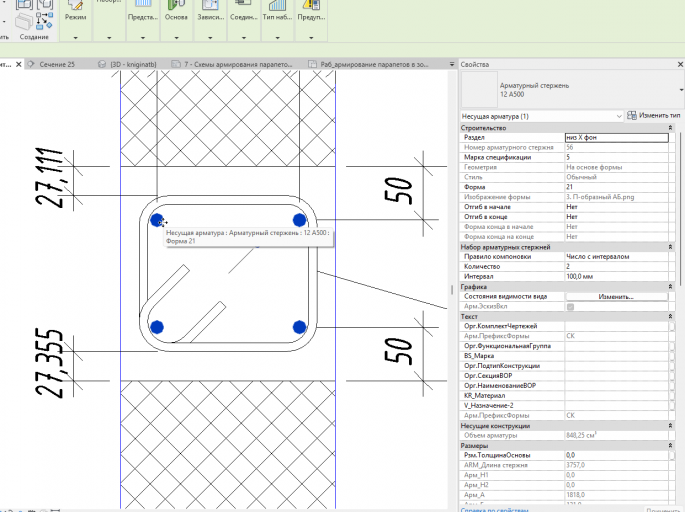The width and height of the screenshot is (685, 512).
Task: Click the Сечение 25 tab's section icon
Action: (31, 64)
